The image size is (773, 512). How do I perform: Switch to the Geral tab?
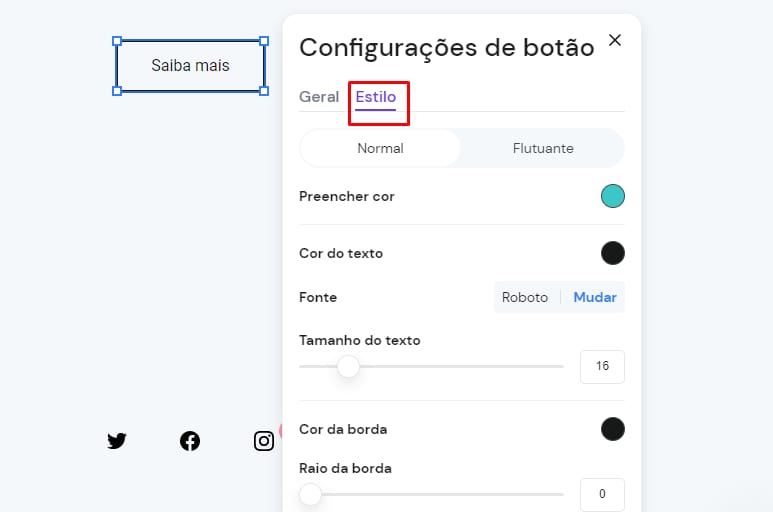tap(319, 97)
